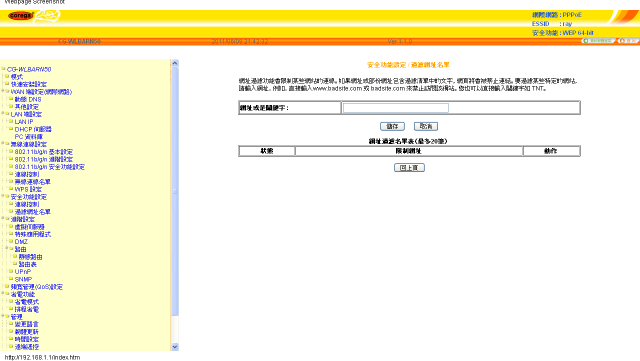The width and height of the screenshot is (640, 361).
Task: Click folder icon beside UPnP
Action: (x=11, y=271)
